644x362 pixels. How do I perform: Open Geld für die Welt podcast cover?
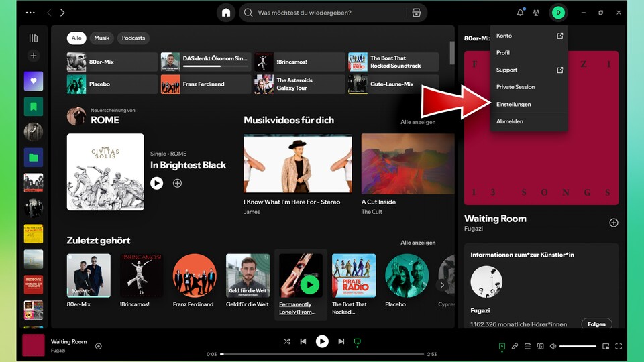248,276
